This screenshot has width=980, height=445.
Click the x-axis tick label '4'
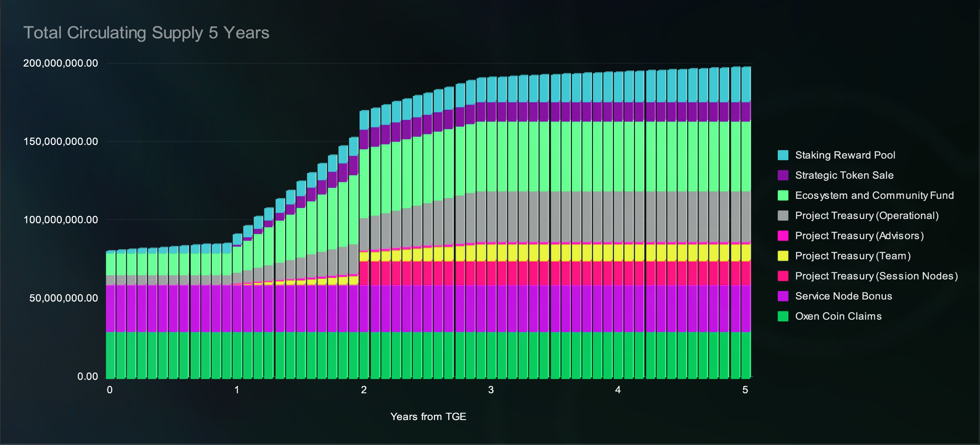point(618,390)
